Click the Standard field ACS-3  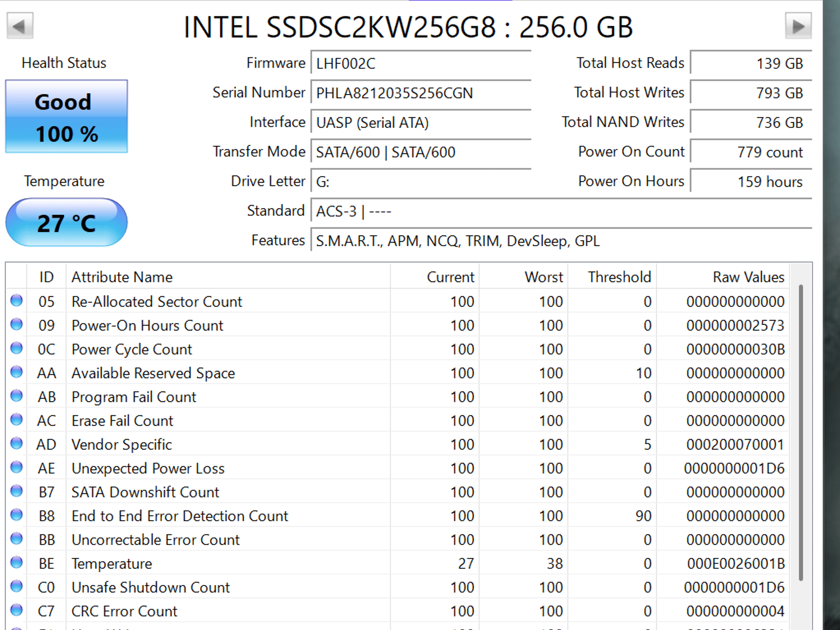[x=561, y=211]
